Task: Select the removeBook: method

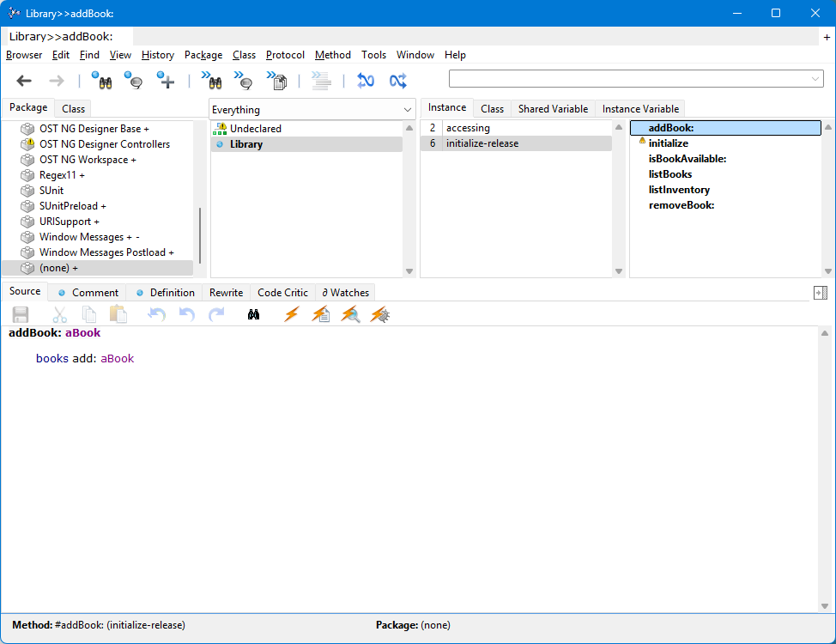Action: 682,205
